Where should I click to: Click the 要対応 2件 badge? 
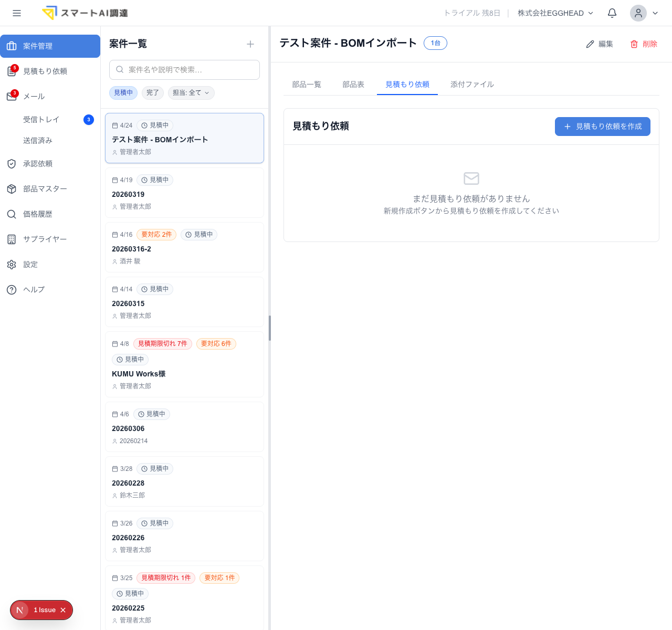(156, 235)
